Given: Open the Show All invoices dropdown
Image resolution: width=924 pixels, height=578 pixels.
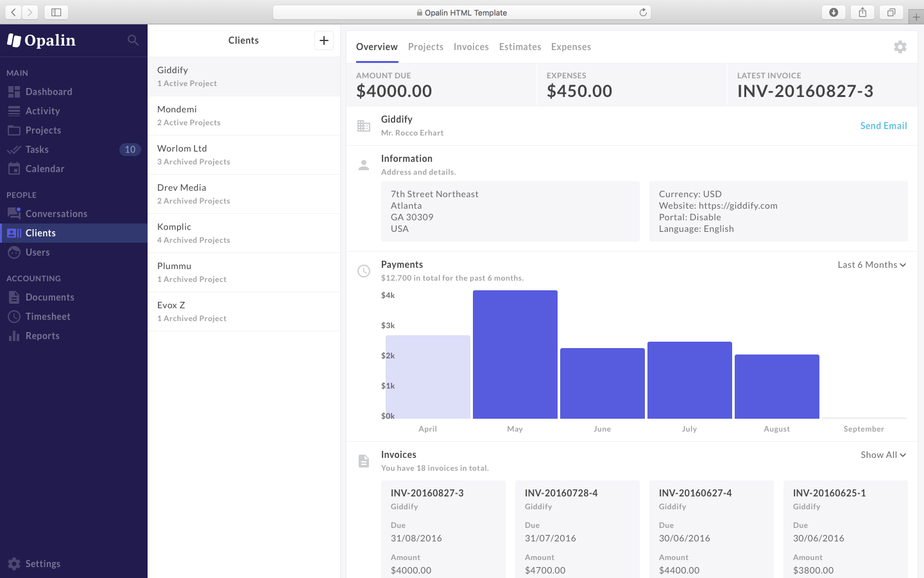Looking at the screenshot, I should [x=883, y=454].
